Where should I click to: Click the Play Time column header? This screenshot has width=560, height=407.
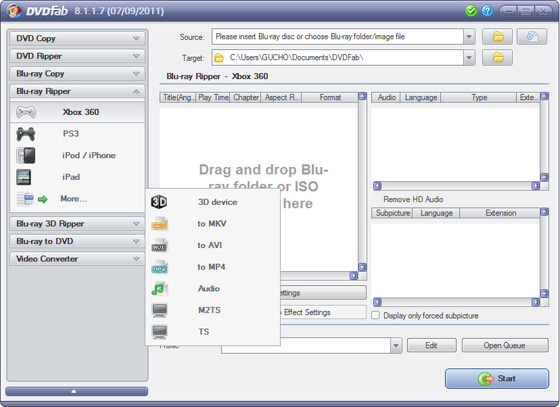click(x=213, y=97)
